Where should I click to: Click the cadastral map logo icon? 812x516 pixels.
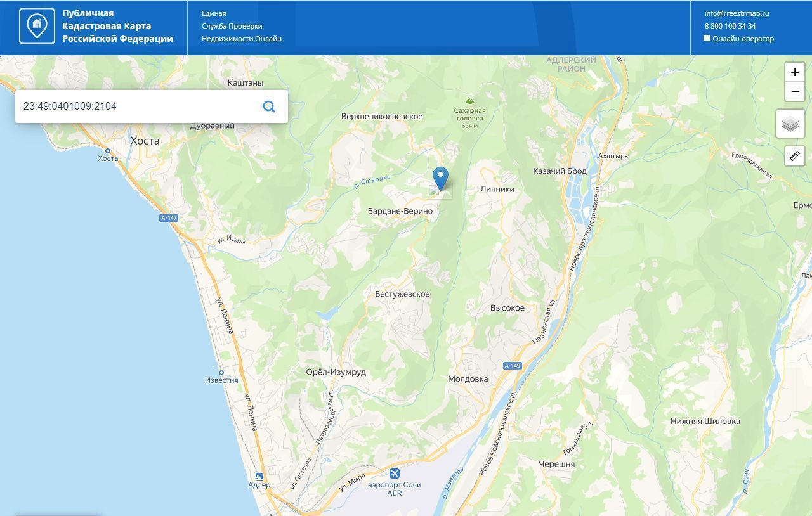click(37, 26)
